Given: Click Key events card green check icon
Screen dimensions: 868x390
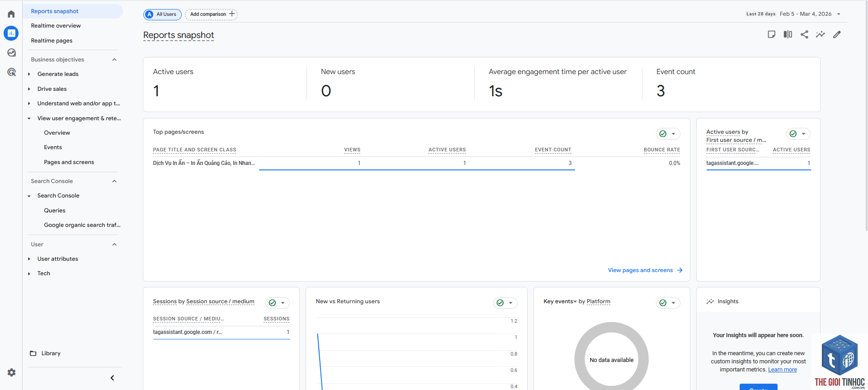Looking at the screenshot, I should pyautogui.click(x=663, y=303).
